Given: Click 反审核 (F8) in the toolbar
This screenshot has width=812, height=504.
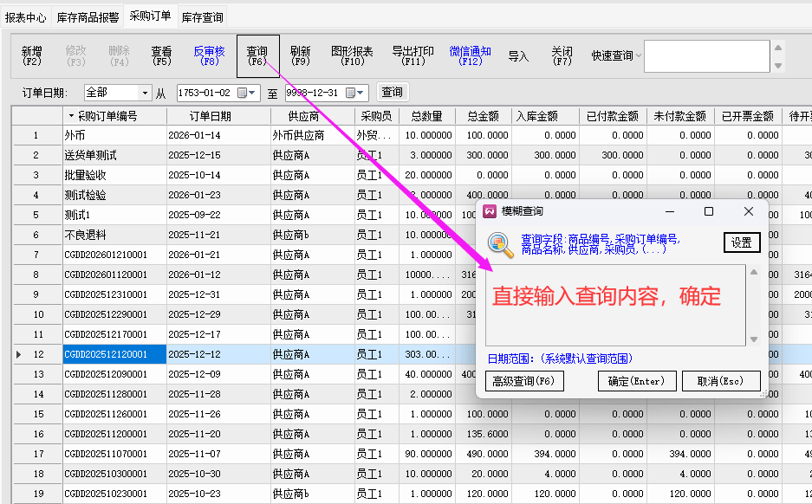Looking at the screenshot, I should (209, 56).
